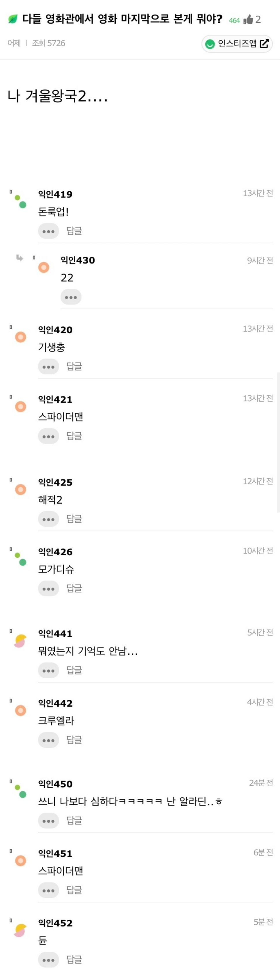The image size is (280, 980).
Task: Open the more options for 익인419's comment
Action: point(48,231)
